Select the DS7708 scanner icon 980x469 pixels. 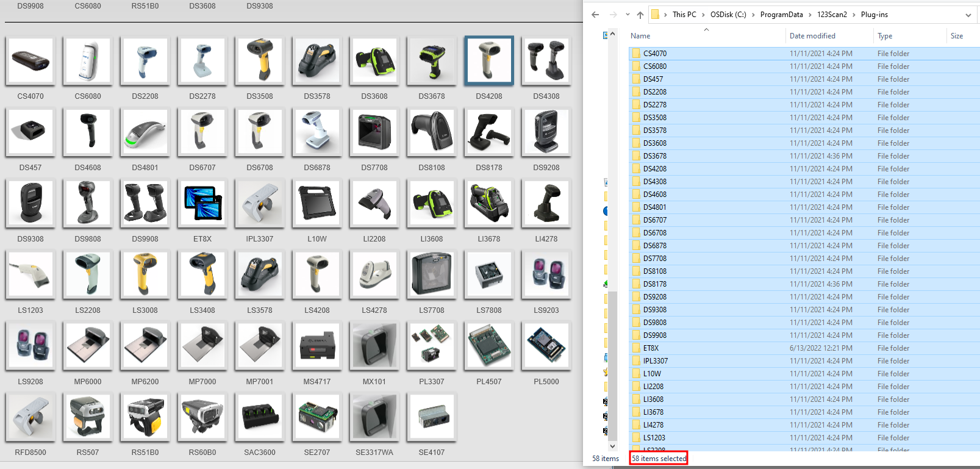[374, 132]
